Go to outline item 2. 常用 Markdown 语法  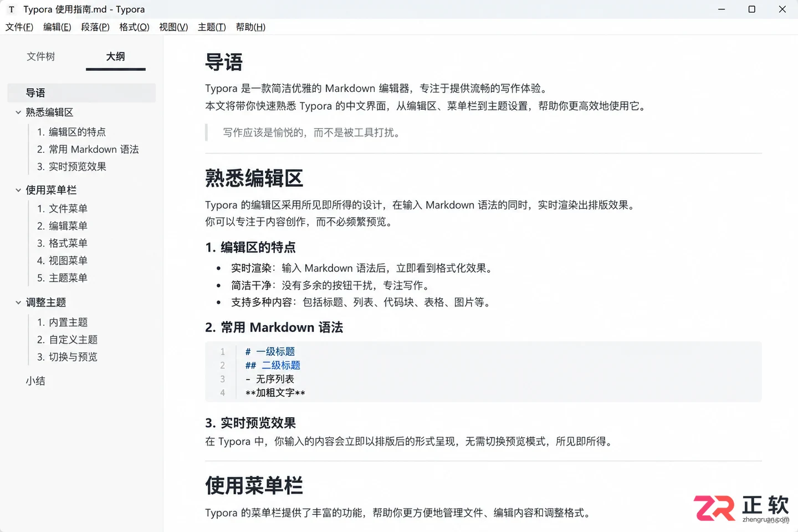(x=88, y=149)
